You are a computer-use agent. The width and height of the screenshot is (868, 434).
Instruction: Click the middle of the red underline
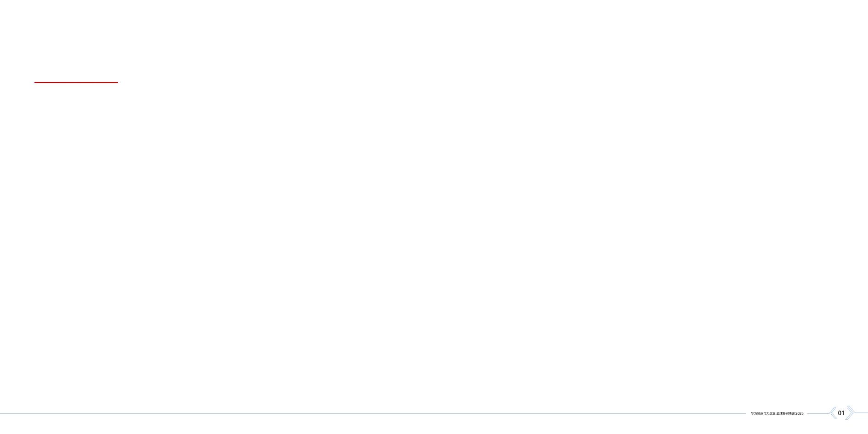pos(76,82)
